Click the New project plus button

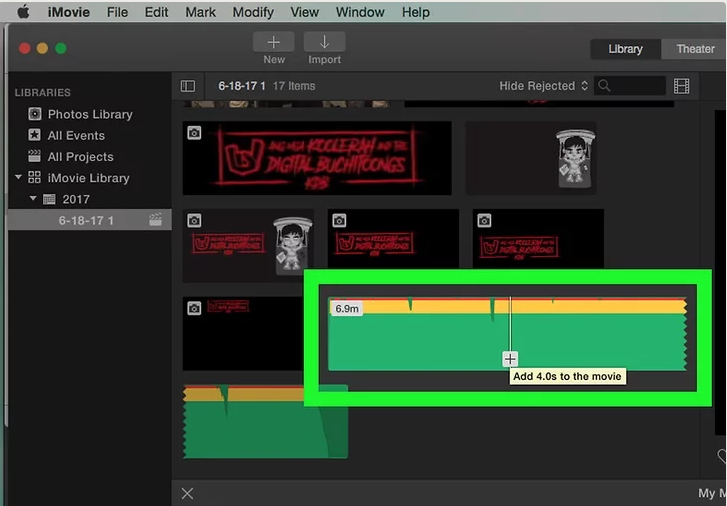274,42
